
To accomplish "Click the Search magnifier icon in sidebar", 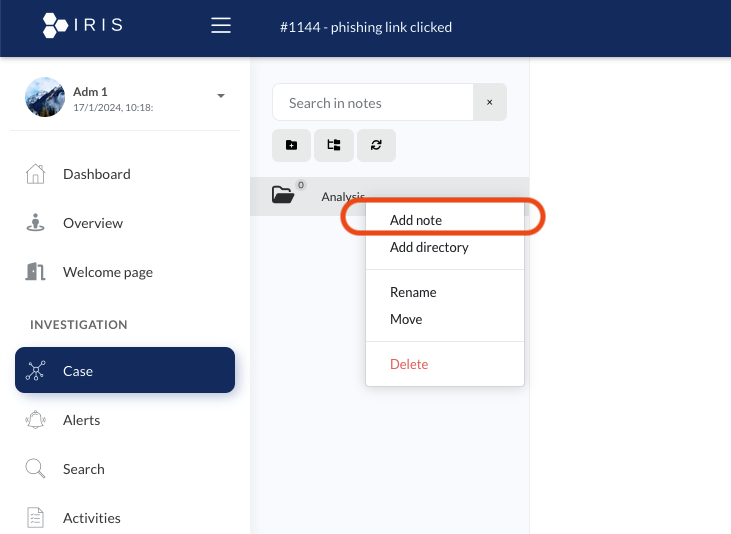I will tap(35, 469).
